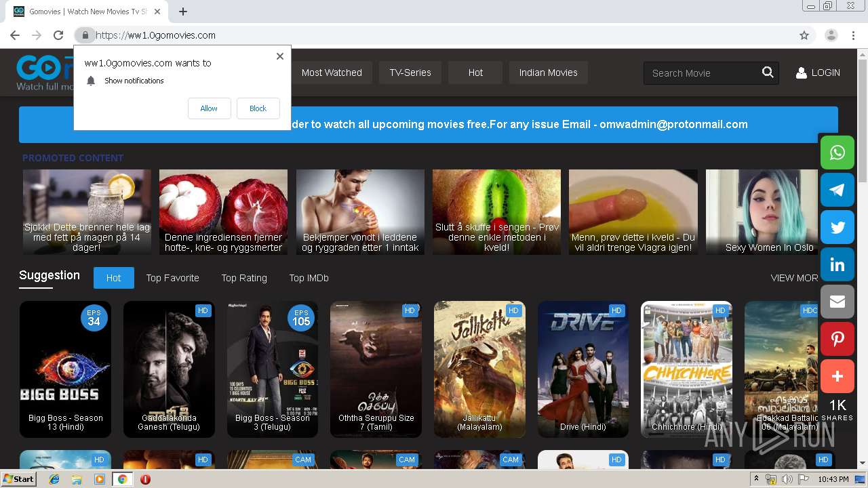
Task: Open TV-Series menu
Action: (x=410, y=73)
